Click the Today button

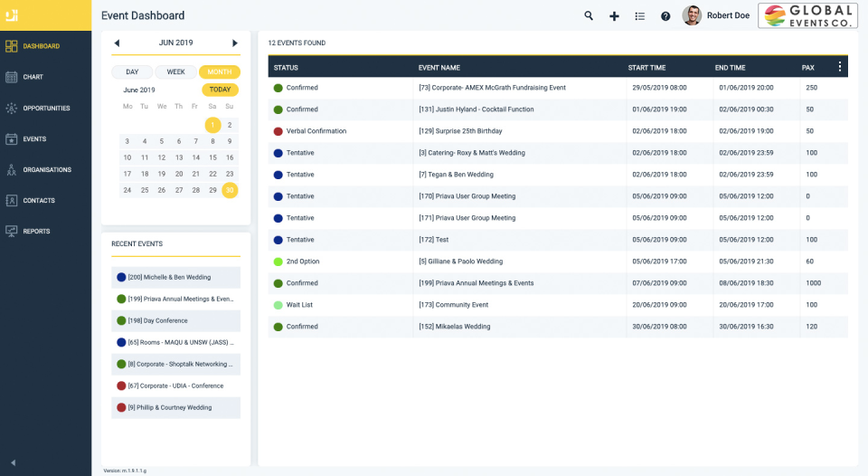(220, 90)
